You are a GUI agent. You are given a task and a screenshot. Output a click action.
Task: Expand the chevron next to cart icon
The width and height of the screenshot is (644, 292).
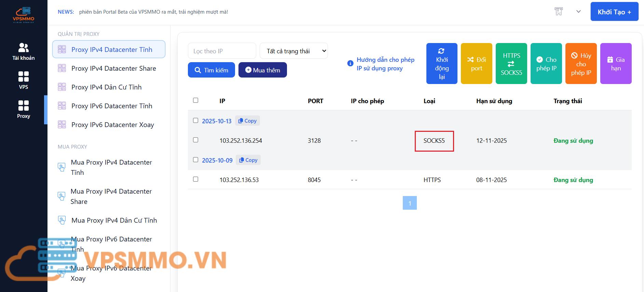[578, 12]
